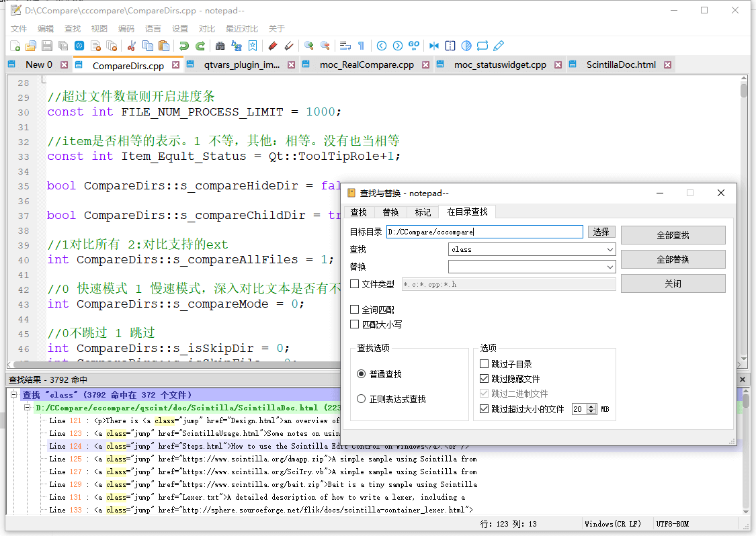Toggle the 跳过隐藏文件 checkbox
The image size is (756, 536).
coord(485,379)
